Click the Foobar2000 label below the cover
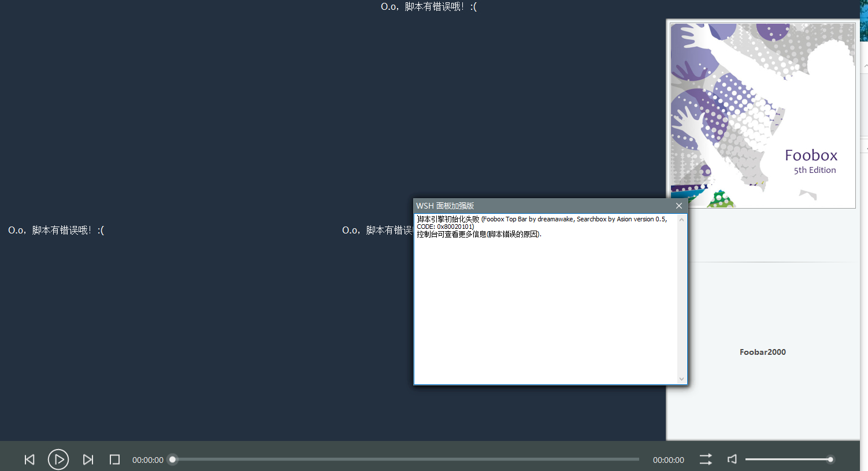 coord(763,352)
